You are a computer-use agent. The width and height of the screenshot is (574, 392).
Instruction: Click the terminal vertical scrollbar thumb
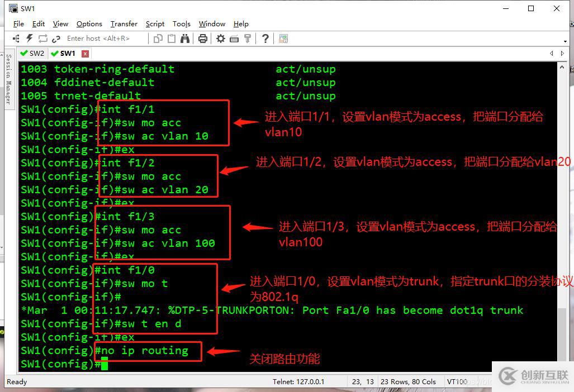(x=562, y=334)
